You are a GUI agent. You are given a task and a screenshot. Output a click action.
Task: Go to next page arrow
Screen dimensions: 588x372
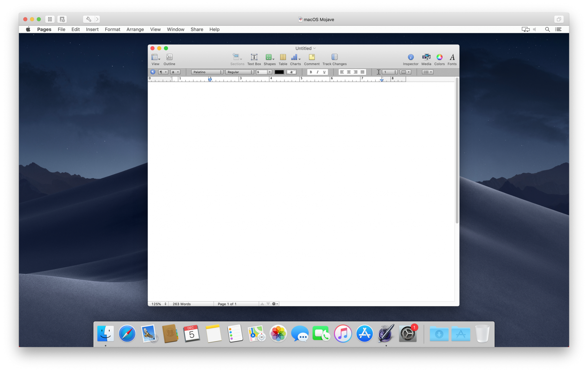pyautogui.click(x=268, y=304)
